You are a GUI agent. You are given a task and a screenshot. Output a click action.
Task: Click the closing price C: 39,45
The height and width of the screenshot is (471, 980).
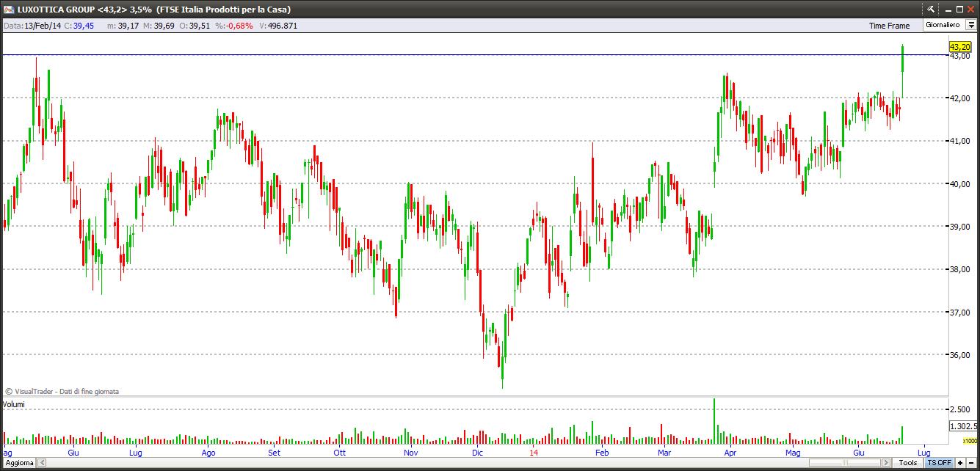79,26
